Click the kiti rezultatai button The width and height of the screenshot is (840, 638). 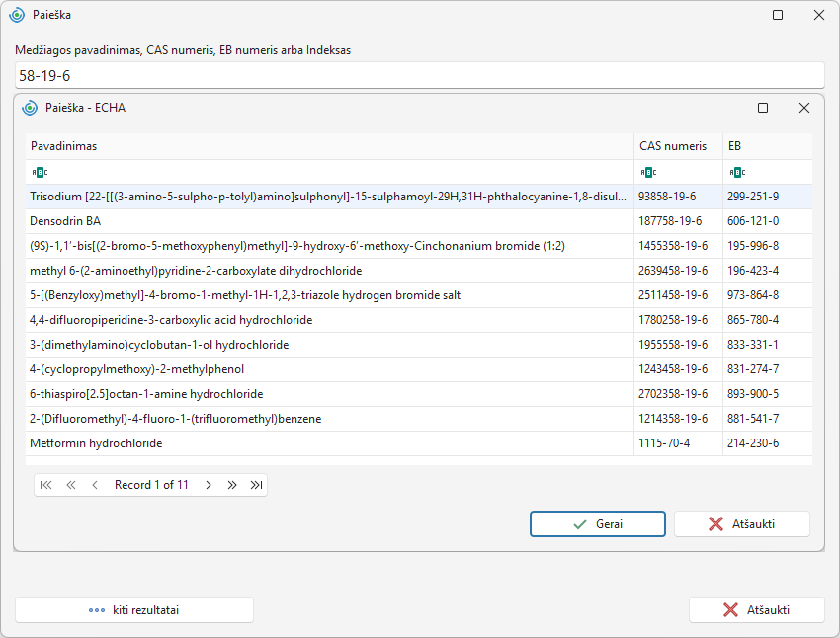[134, 610]
